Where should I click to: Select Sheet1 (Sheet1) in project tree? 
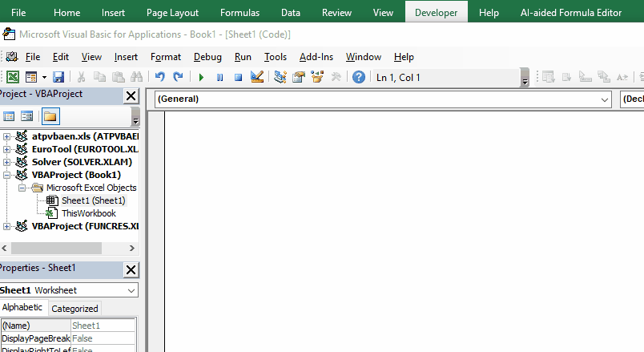click(x=93, y=200)
